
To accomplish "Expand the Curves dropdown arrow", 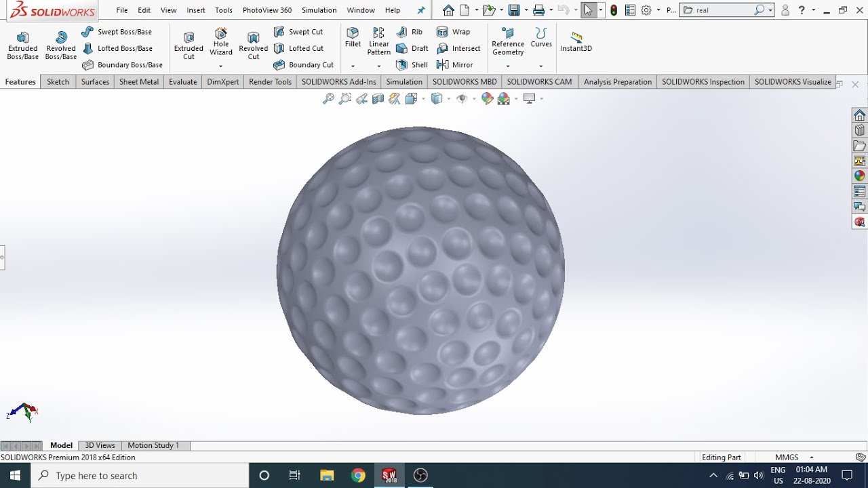I will 541,66.
